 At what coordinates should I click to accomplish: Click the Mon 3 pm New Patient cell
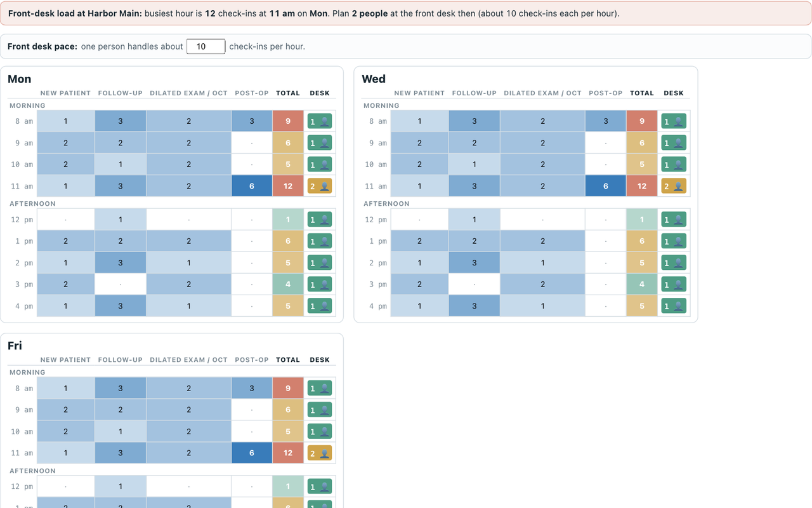[x=66, y=284]
